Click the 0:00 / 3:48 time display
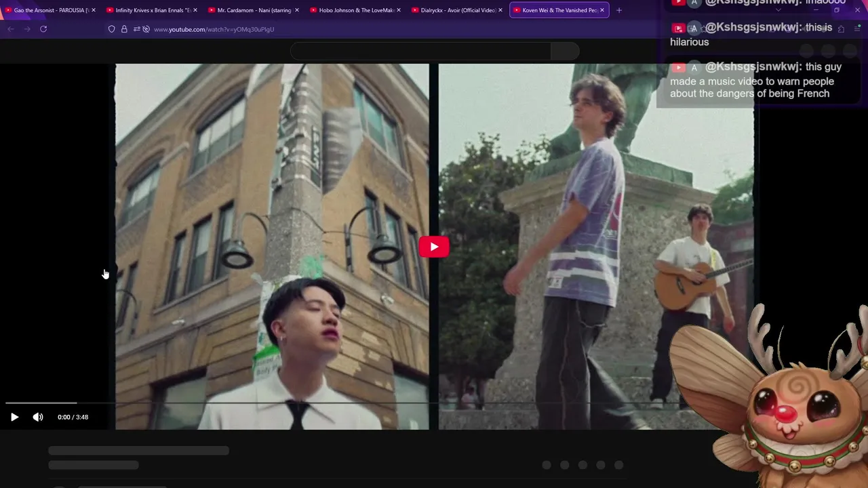This screenshot has height=488, width=868. 73,417
